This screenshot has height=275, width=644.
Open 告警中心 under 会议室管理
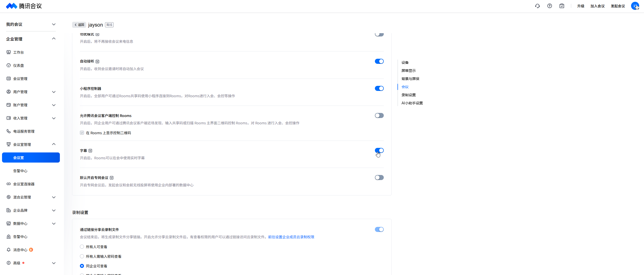pyautogui.click(x=20, y=171)
